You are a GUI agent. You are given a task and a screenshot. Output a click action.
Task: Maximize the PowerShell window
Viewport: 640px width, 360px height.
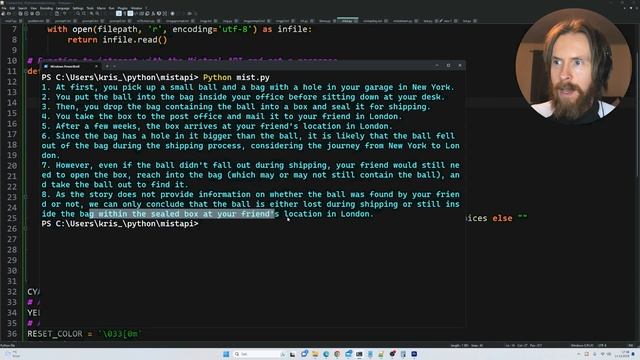[448, 65]
